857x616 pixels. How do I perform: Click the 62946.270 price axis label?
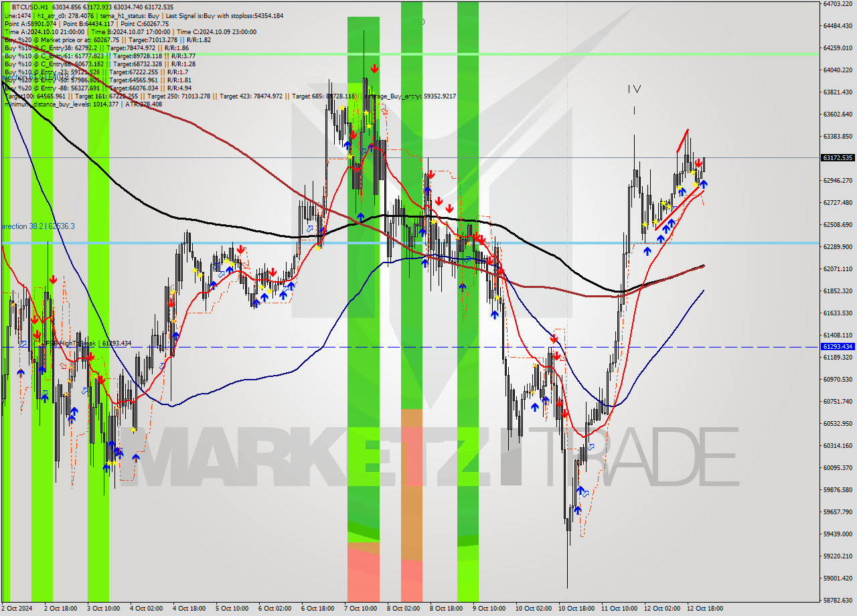coord(837,180)
